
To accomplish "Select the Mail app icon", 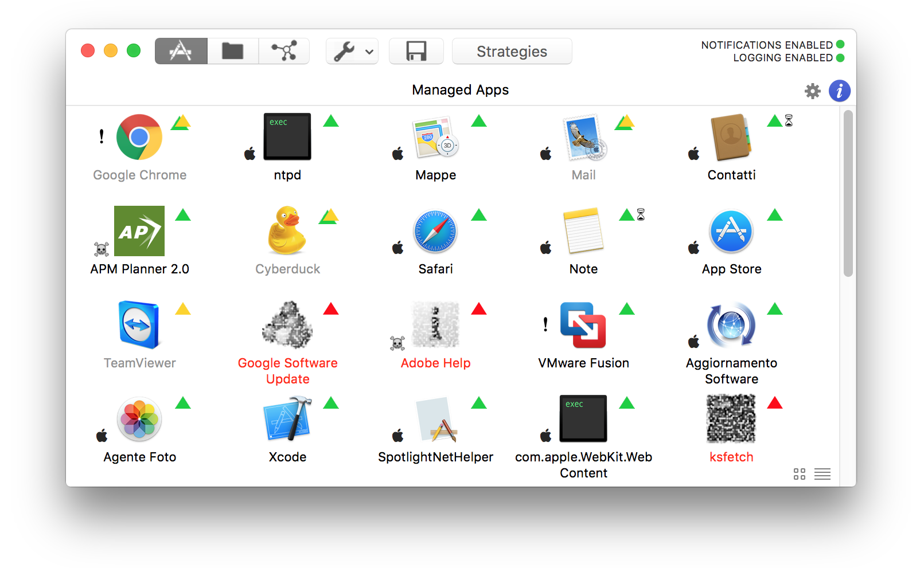I will tap(584, 137).
